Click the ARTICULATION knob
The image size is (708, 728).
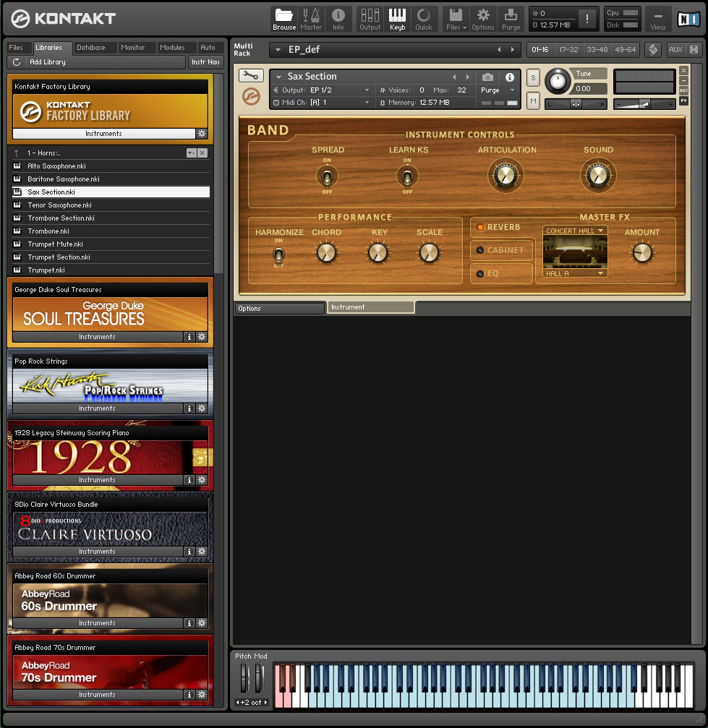tap(506, 176)
